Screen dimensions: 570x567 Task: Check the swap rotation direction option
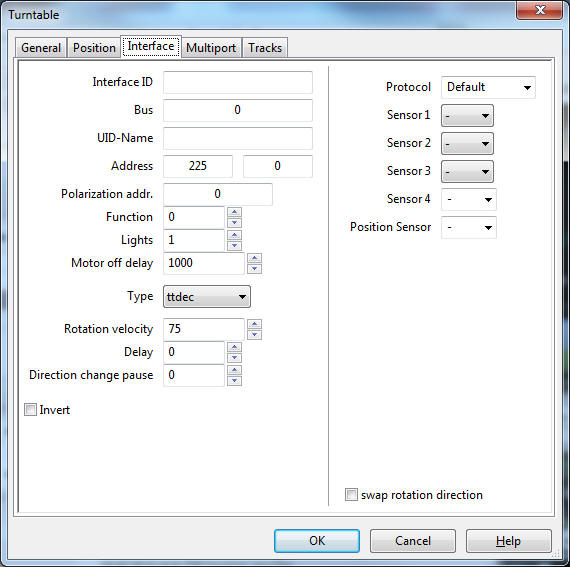tap(351, 495)
